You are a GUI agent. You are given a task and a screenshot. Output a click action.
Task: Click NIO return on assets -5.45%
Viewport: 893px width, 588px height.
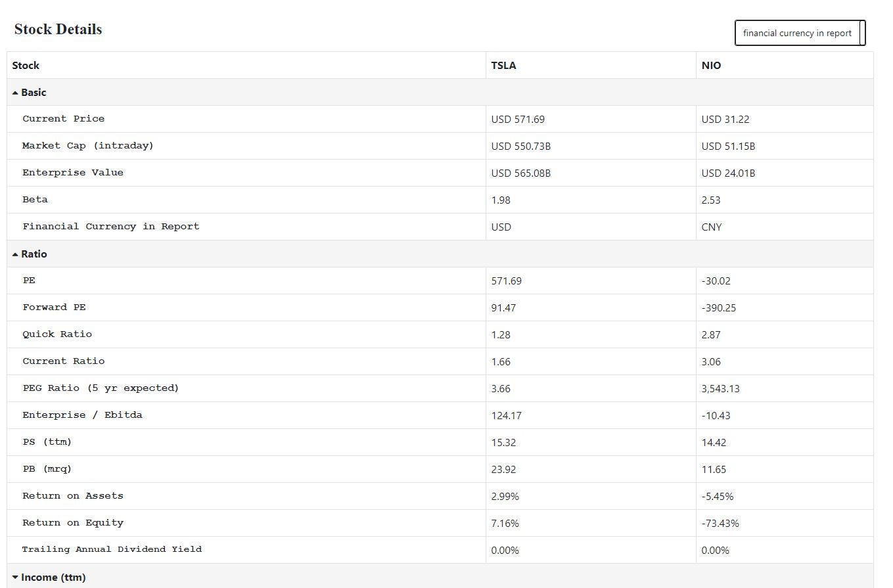718,497
